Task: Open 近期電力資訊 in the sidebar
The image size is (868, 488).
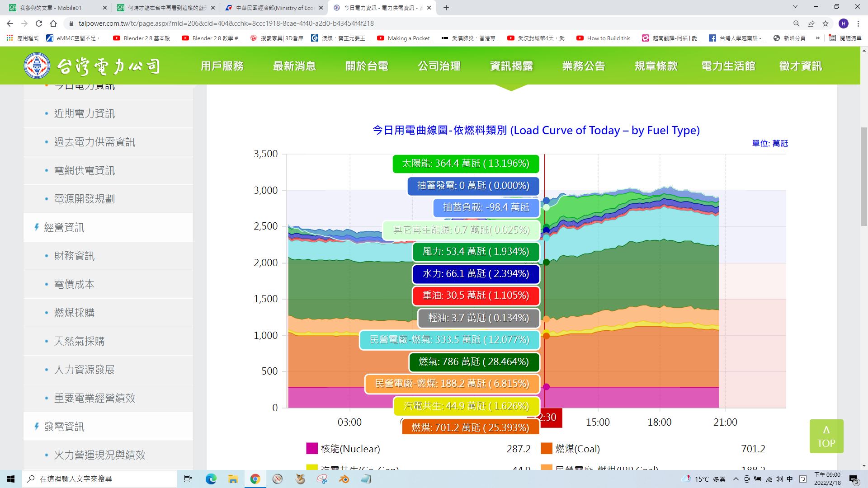Action: point(108,113)
